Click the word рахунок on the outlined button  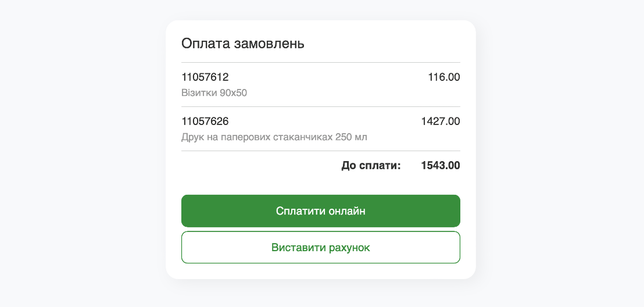click(x=349, y=248)
